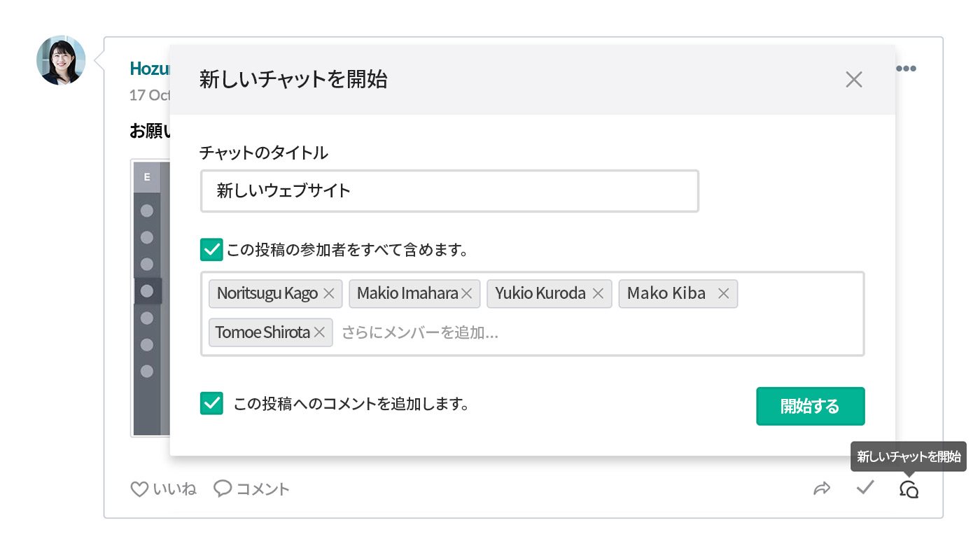
Task: Click the いいね heart icon
Action: 139,489
